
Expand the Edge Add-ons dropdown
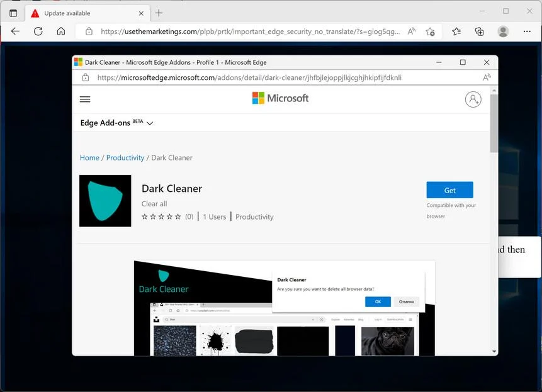coord(116,123)
